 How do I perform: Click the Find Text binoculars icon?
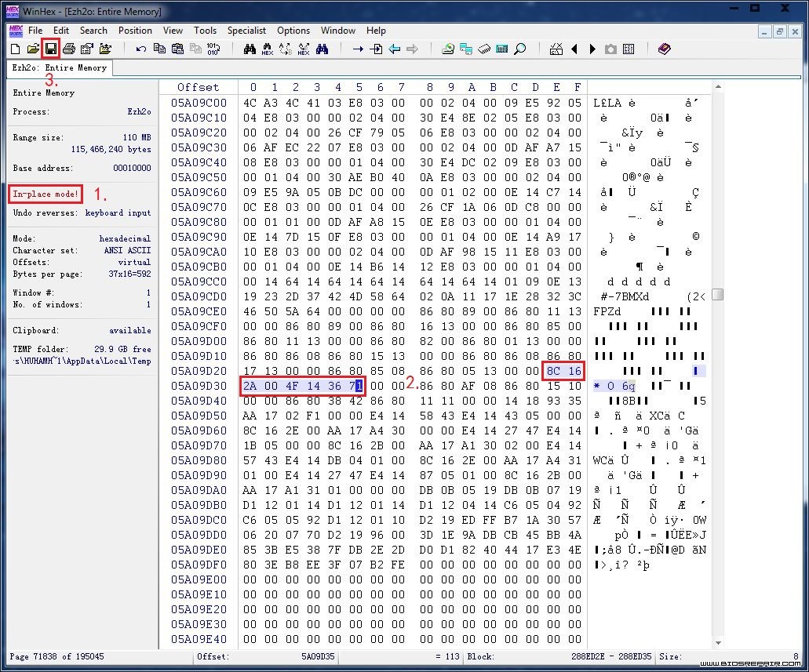250,49
